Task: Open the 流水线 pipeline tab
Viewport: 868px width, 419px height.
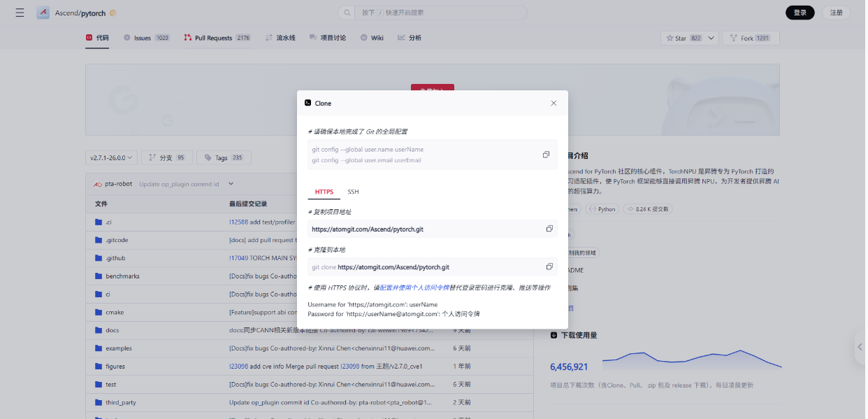Action: pos(280,38)
